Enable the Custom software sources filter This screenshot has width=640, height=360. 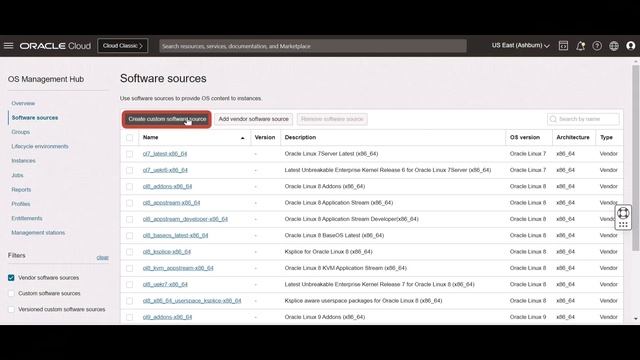tap(11, 293)
